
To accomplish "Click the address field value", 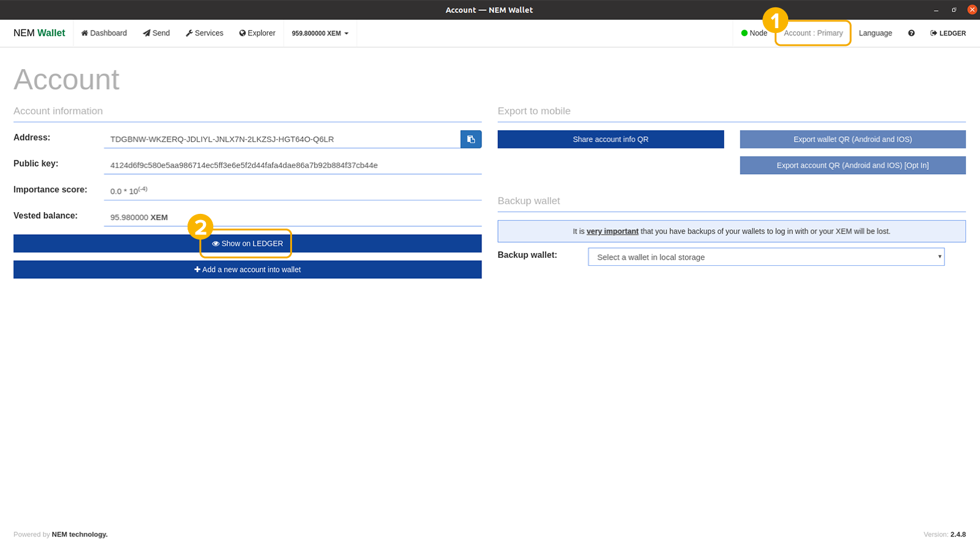I will 282,139.
